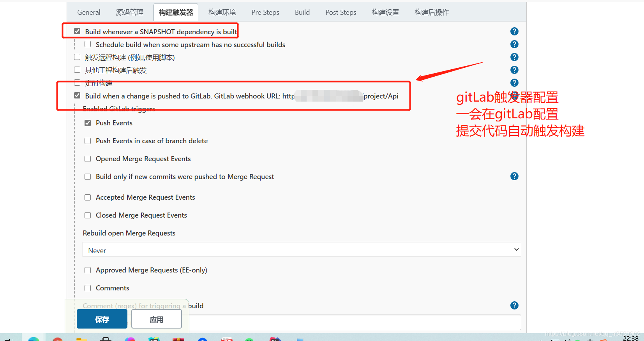The height and width of the screenshot is (341, 644).
Task: Enable Push Events in case of branch delete
Action: pyautogui.click(x=88, y=141)
